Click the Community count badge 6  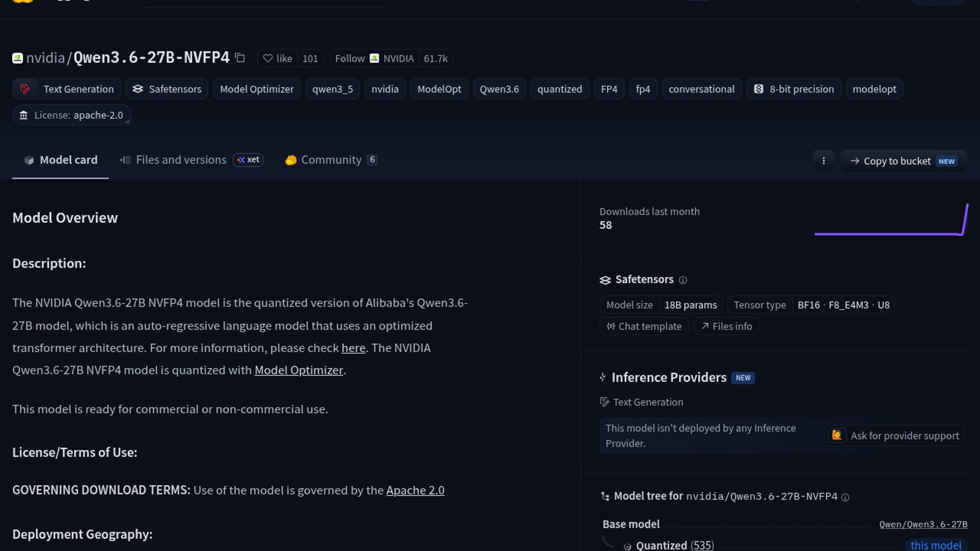(x=372, y=160)
